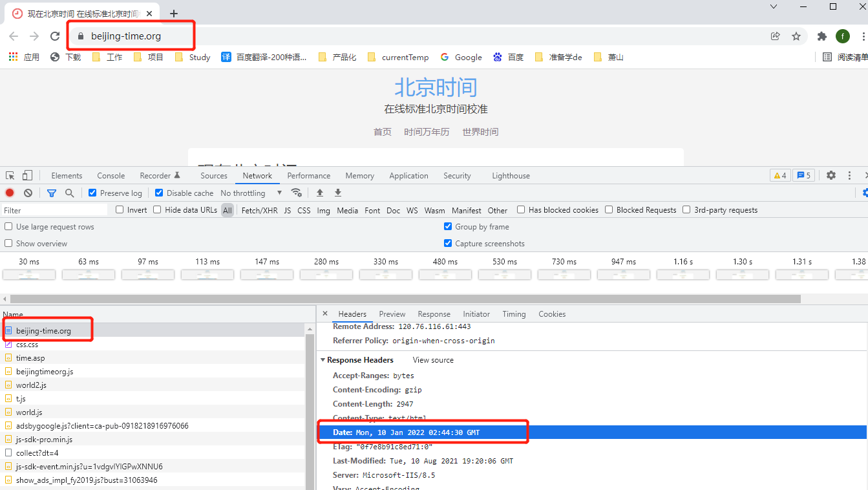
Task: Click View source for response headers
Action: 433,360
